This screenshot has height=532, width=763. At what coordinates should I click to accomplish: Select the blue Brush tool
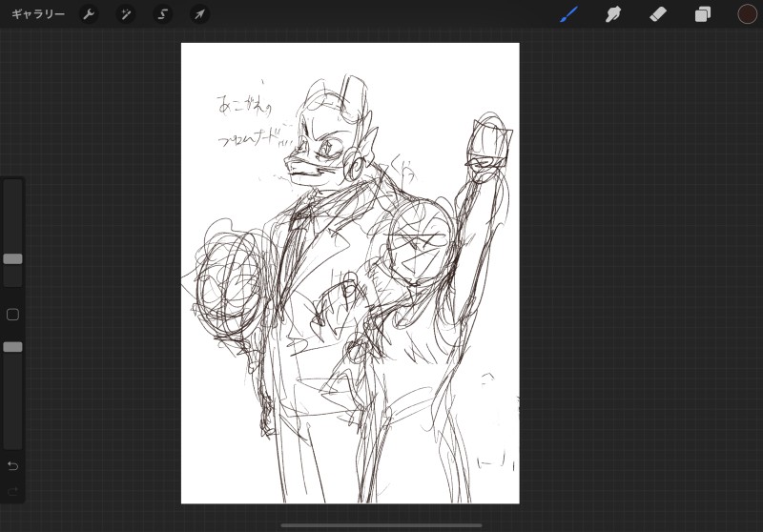[568, 14]
